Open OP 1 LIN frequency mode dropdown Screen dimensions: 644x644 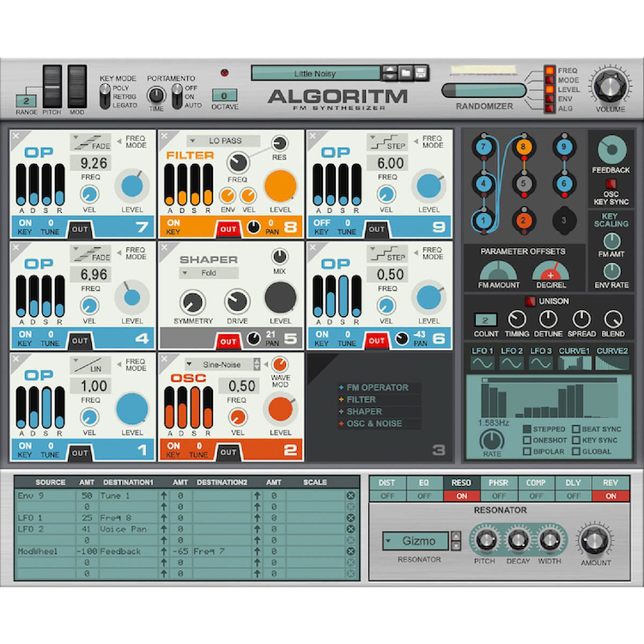[x=91, y=365]
